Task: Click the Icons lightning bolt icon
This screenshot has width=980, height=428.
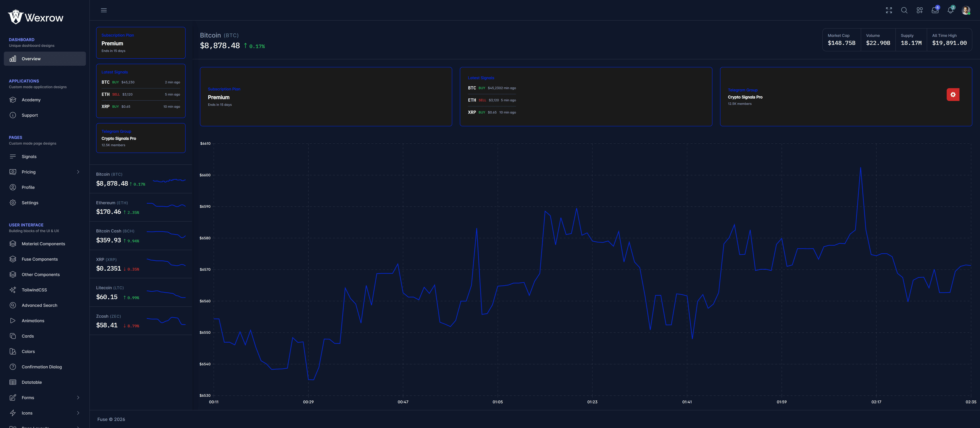Action: [13, 413]
